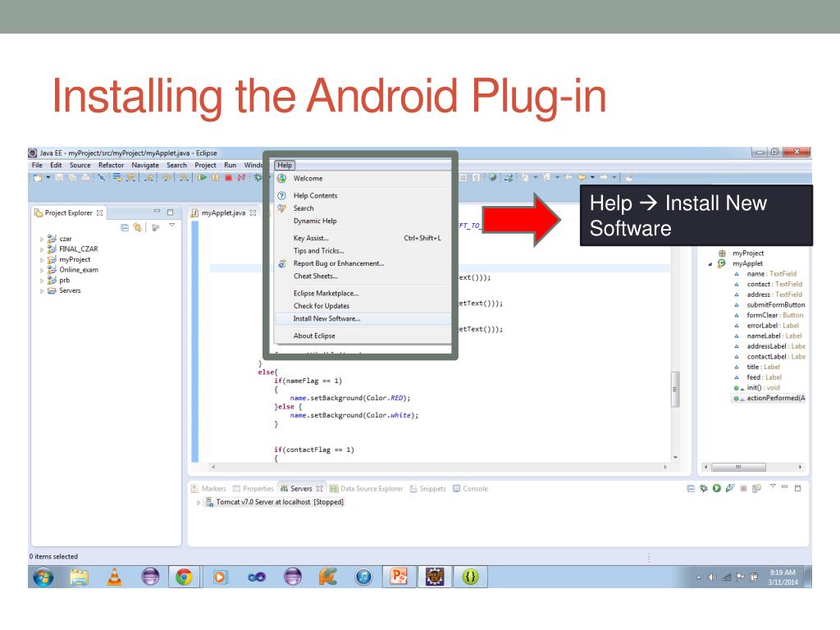Switch to the Properties tab
This screenshot has height=630, width=840.
coord(253,489)
